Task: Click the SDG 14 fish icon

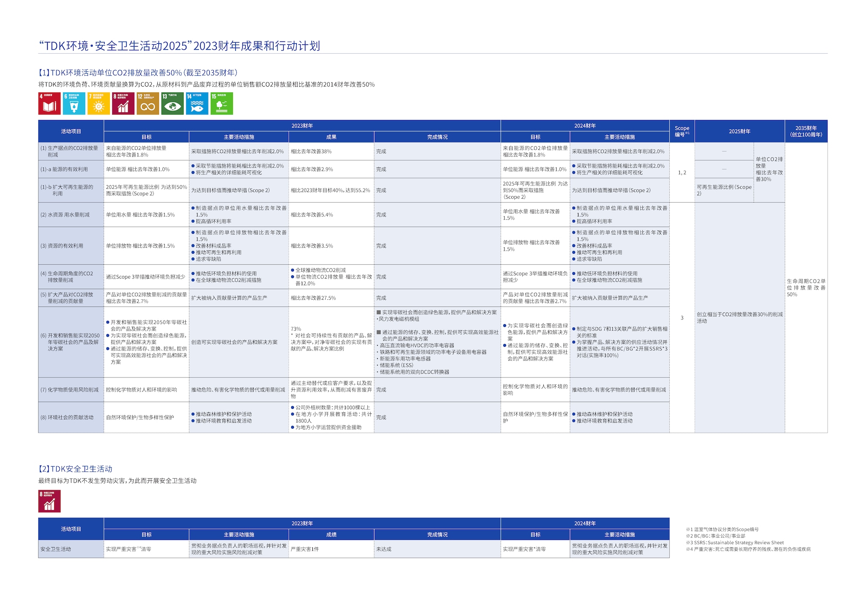Action: (x=197, y=104)
